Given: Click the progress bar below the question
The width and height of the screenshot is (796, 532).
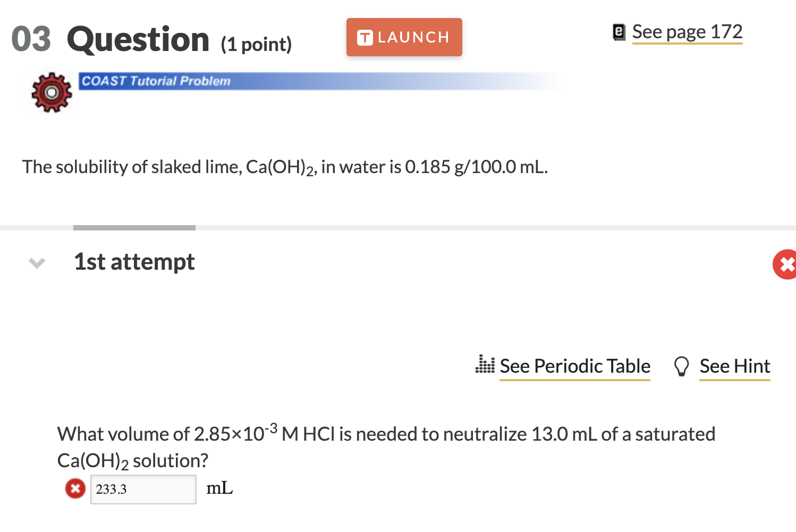Looking at the screenshot, I should 133,227.
